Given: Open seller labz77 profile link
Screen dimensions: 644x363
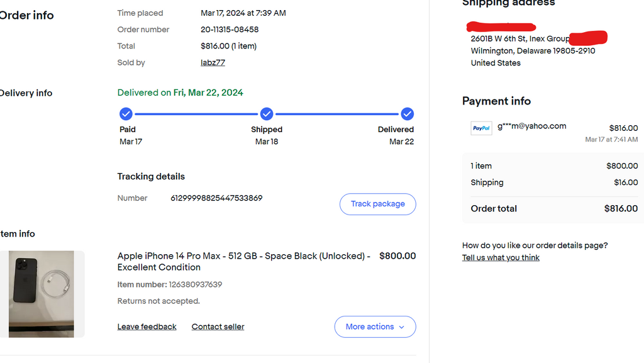Looking at the screenshot, I should tap(213, 62).
